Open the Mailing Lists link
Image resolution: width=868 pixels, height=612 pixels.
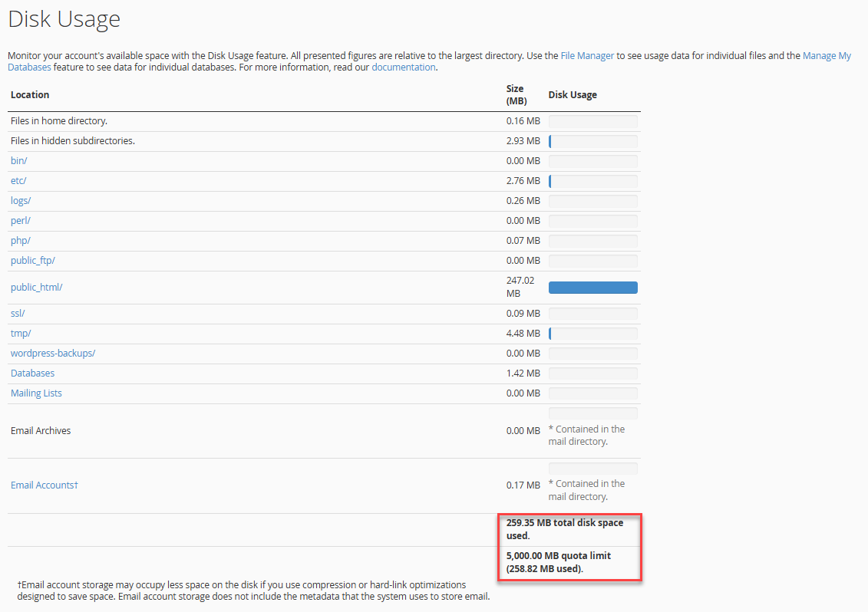click(36, 393)
